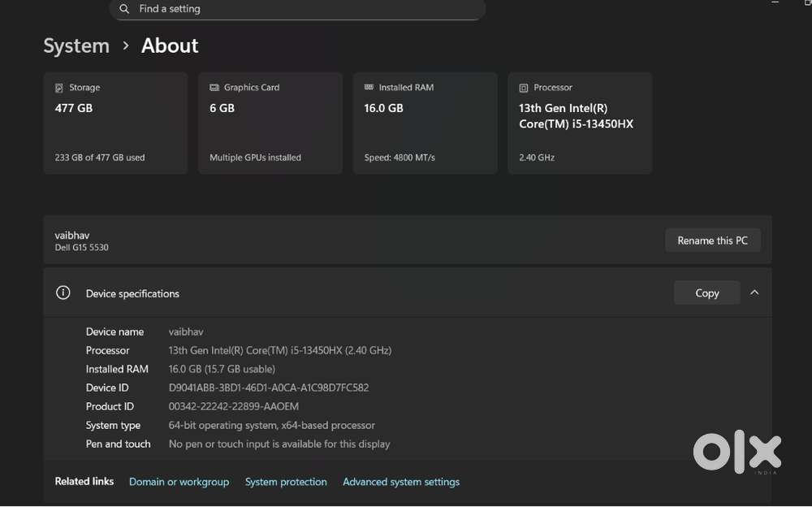
Task: Open the Domain or workgroup link
Action: [179, 482]
